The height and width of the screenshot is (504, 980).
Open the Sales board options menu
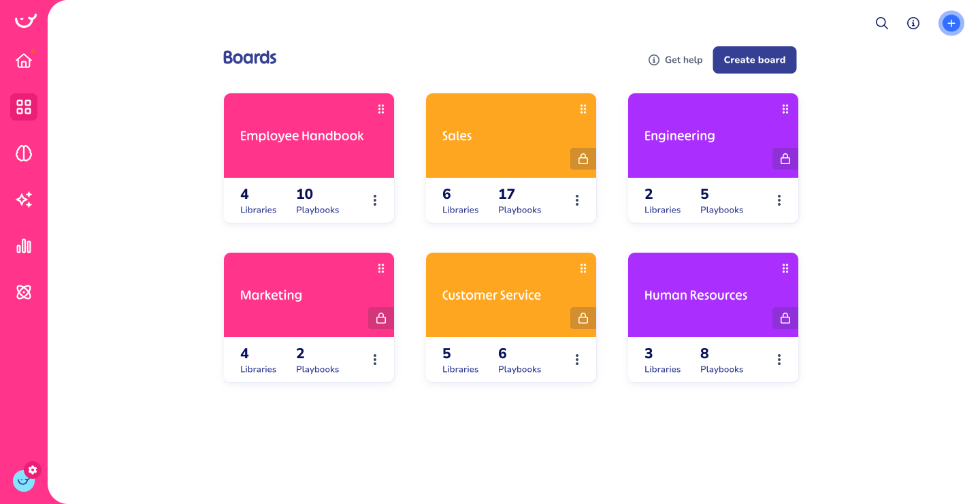[576, 200]
